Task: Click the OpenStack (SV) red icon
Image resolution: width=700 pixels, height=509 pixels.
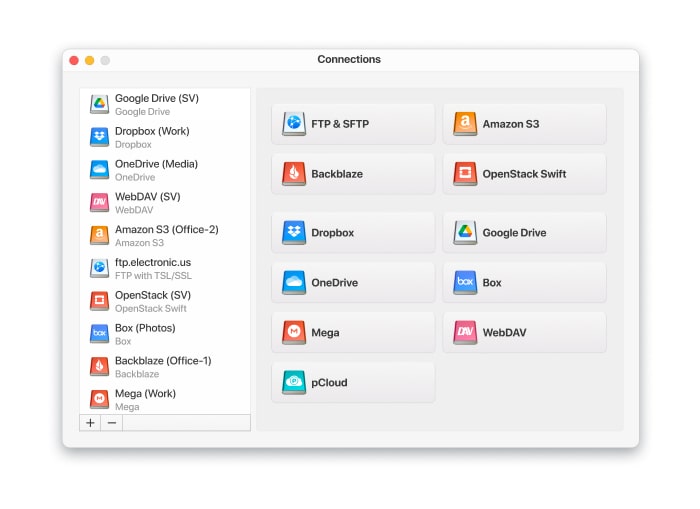Action: [x=99, y=301]
